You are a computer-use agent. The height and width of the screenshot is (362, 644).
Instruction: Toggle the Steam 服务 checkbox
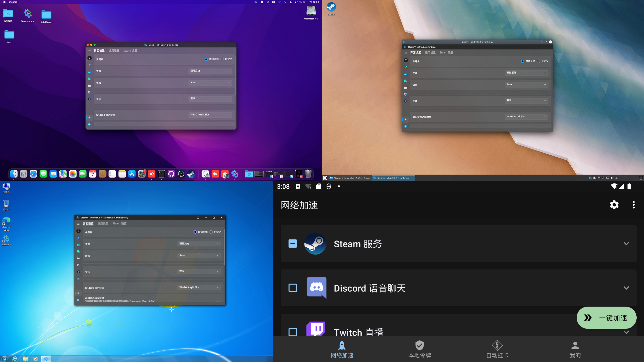pyautogui.click(x=292, y=244)
